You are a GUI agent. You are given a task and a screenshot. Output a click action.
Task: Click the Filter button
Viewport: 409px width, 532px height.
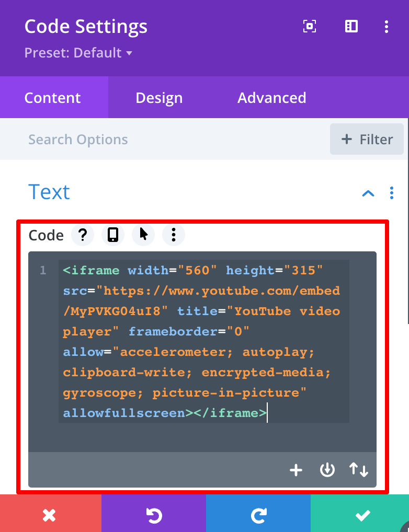pos(367,140)
